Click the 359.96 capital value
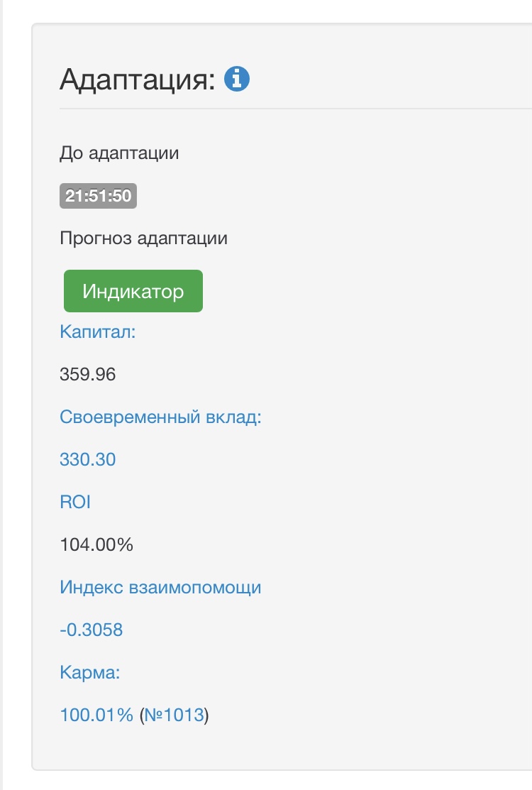Image resolution: width=532 pixels, height=790 pixels. pyautogui.click(x=87, y=374)
